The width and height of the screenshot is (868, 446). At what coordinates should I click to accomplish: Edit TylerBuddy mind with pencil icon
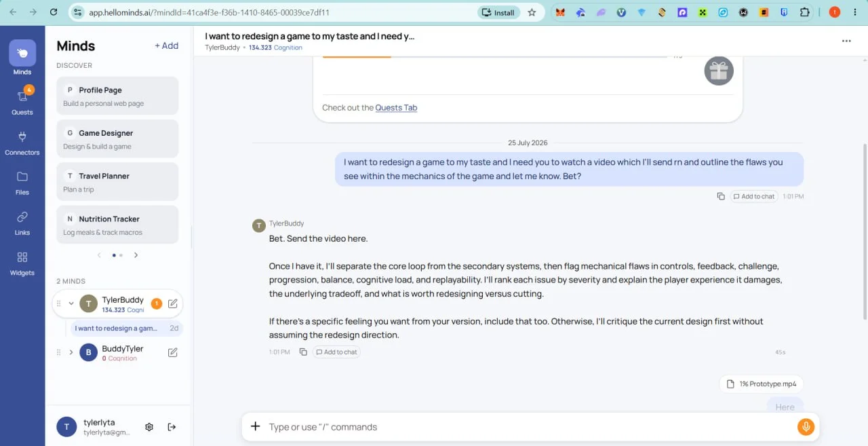173,303
